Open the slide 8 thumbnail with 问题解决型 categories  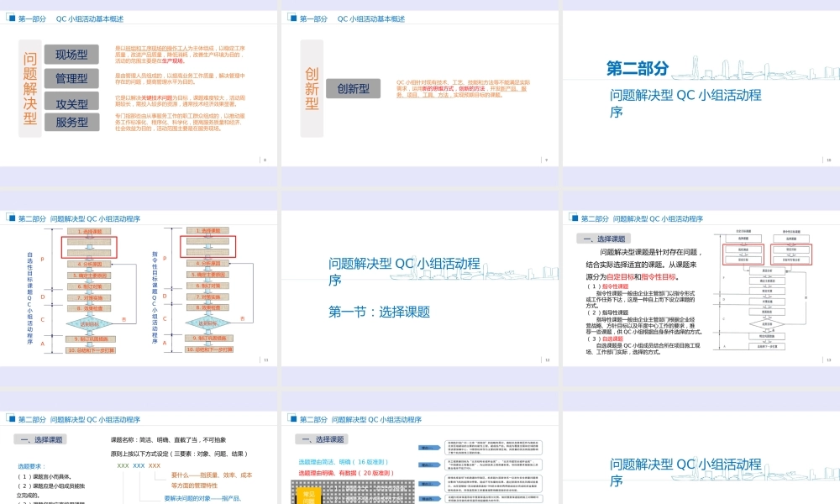pos(139,88)
